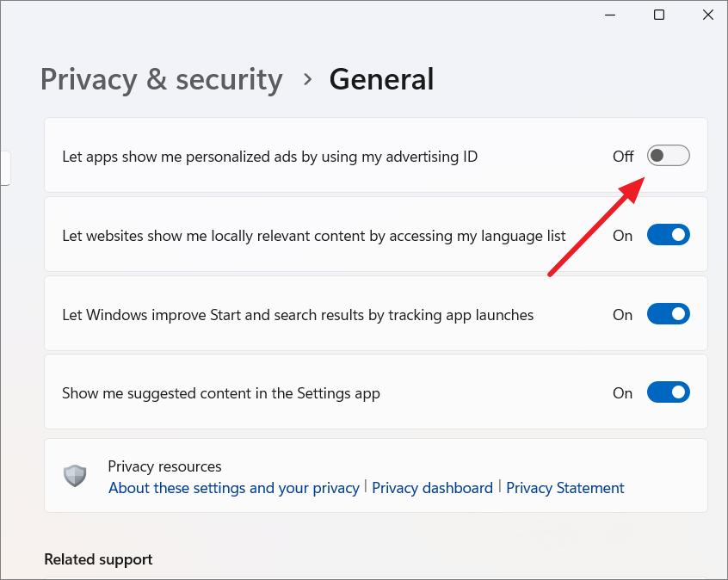728x580 pixels.
Task: Click the shield icon in Privacy resources
Action: [x=75, y=476]
